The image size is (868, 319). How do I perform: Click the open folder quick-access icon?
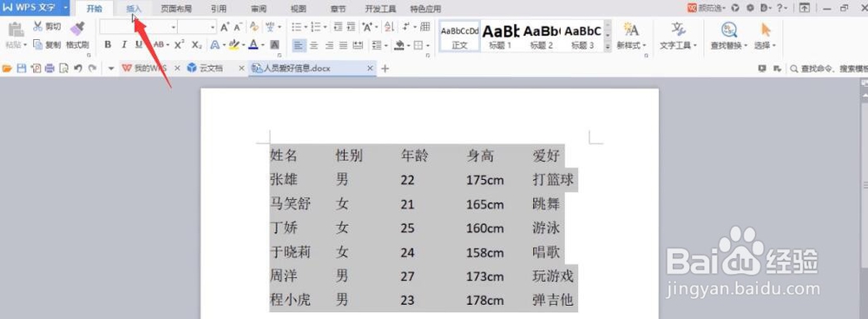tap(7, 69)
